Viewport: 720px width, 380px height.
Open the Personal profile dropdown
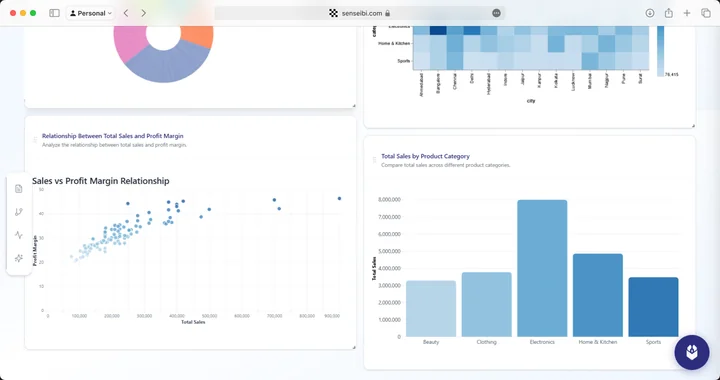(90, 13)
